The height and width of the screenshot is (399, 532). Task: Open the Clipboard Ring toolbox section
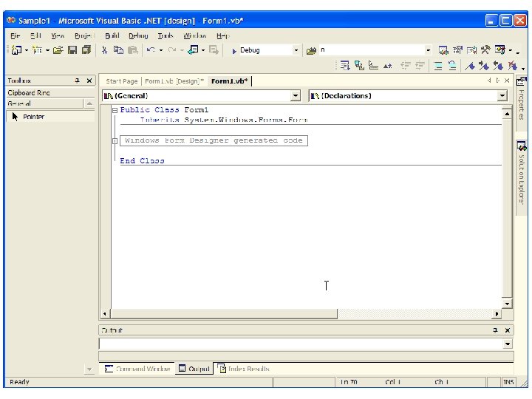50,92
